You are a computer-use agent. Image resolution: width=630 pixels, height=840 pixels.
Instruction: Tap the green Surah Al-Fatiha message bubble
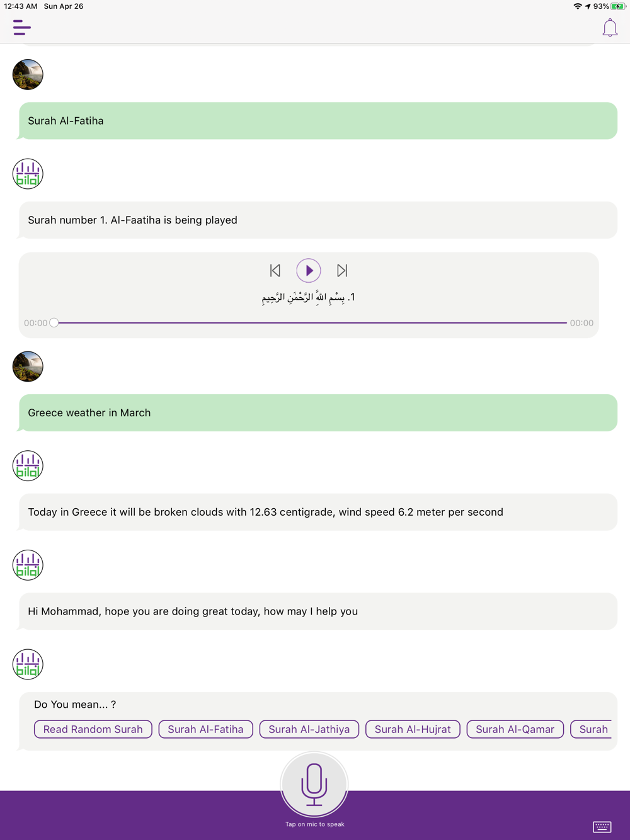click(318, 121)
